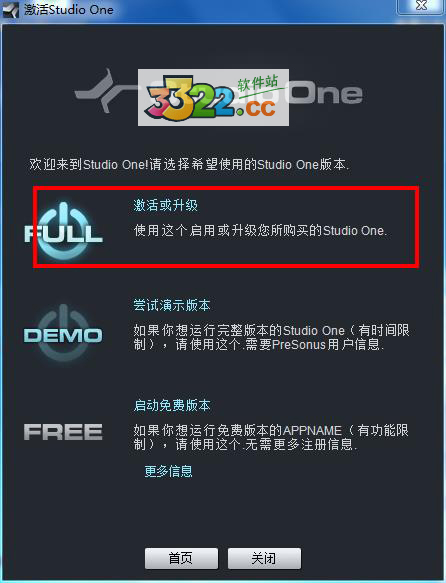Click the Studio One title bar icon
Image resolution: width=446 pixels, height=583 pixels.
11,10
